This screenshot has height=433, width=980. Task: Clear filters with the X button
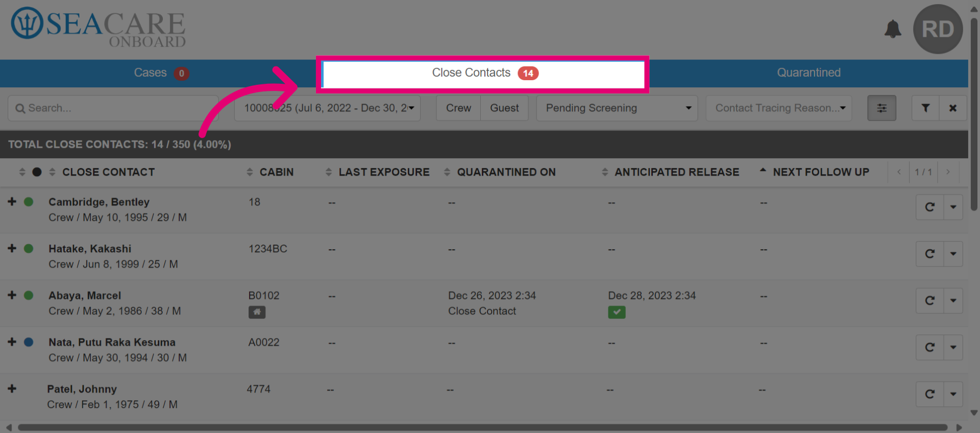point(952,108)
